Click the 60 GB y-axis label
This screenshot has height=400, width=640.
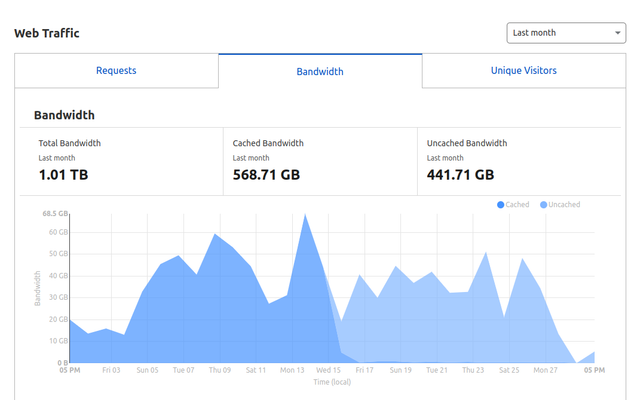point(58,232)
